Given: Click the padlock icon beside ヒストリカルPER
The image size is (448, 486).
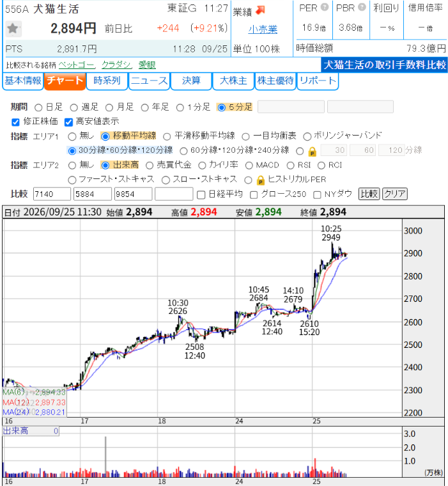Looking at the screenshot, I should click(x=261, y=180).
